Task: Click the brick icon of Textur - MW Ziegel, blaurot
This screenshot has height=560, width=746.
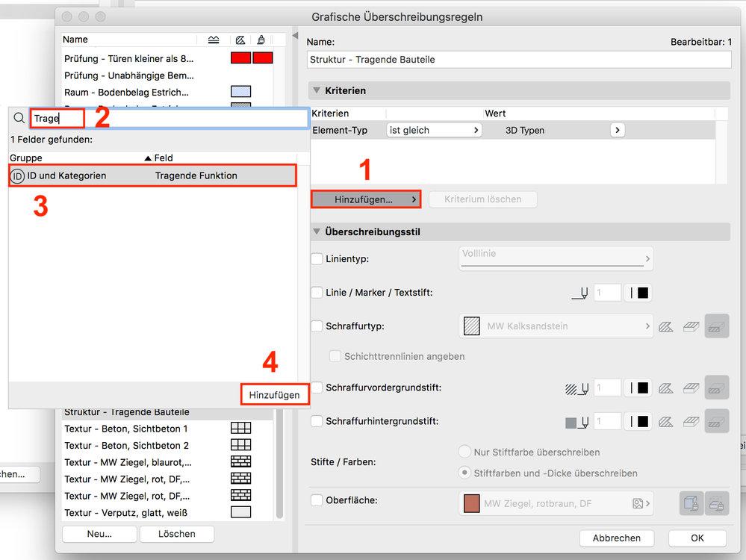Action: pyautogui.click(x=240, y=461)
